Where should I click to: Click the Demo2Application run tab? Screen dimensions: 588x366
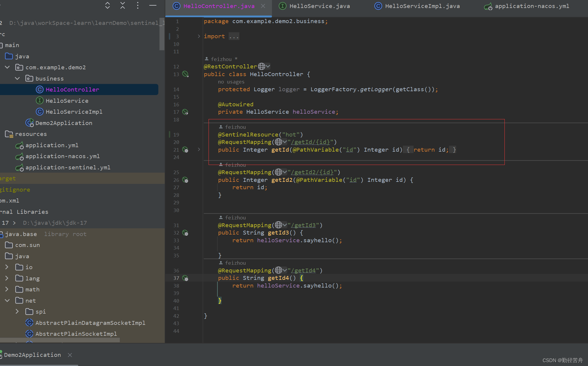[x=32, y=355]
